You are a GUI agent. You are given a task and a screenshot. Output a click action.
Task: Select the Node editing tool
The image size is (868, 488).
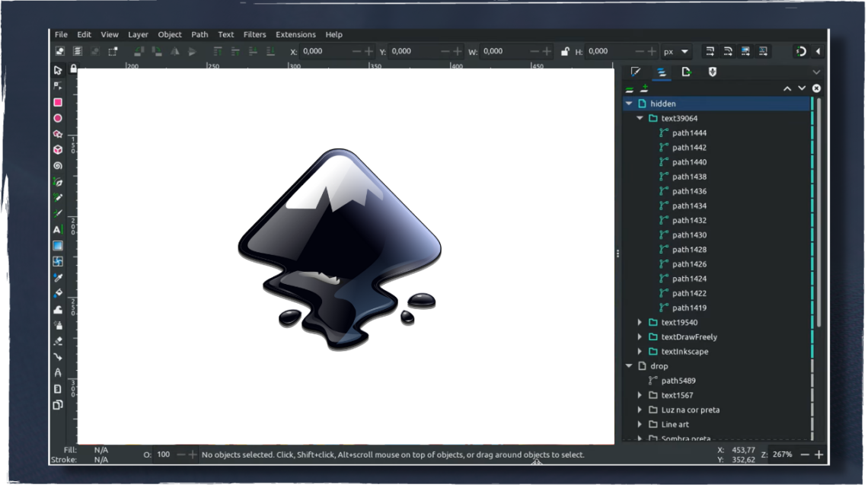[x=57, y=87]
